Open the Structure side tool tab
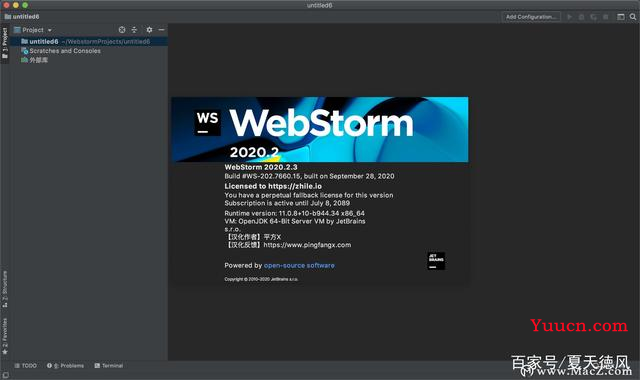The height and width of the screenshot is (380, 640). (4, 289)
